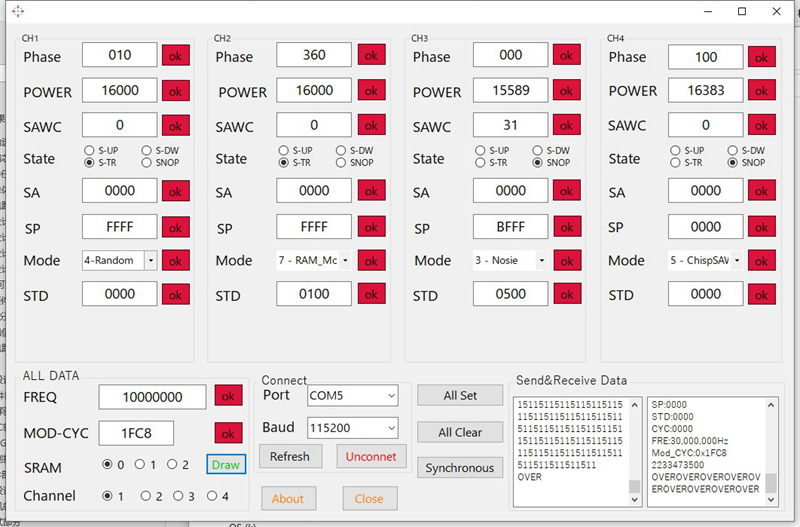The height and width of the screenshot is (527, 800).
Task: Click ok beside CH4 STD field
Action: [x=762, y=295]
